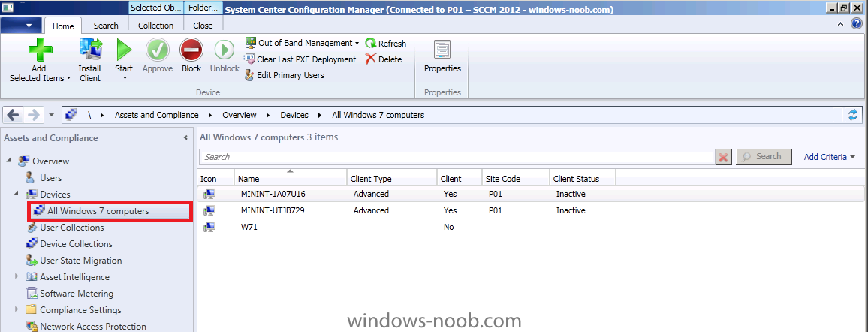
Task: Select the MININT-UTJB729 device row
Action: [x=530, y=211]
